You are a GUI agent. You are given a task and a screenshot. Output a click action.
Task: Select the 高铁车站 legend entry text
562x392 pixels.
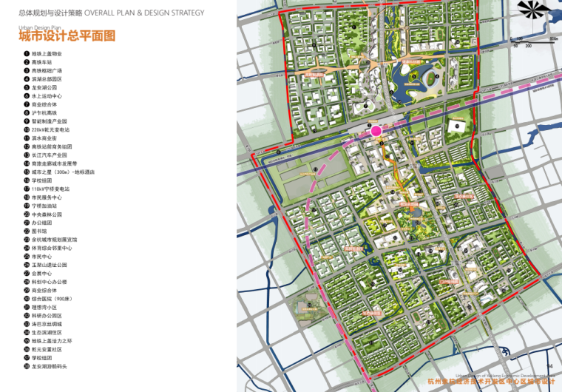(41, 62)
